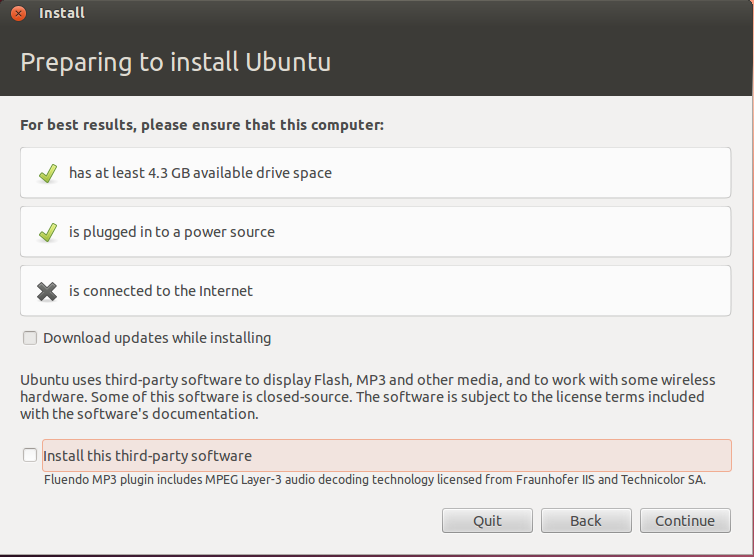Click the gray X beside Internet connection

click(x=47, y=291)
